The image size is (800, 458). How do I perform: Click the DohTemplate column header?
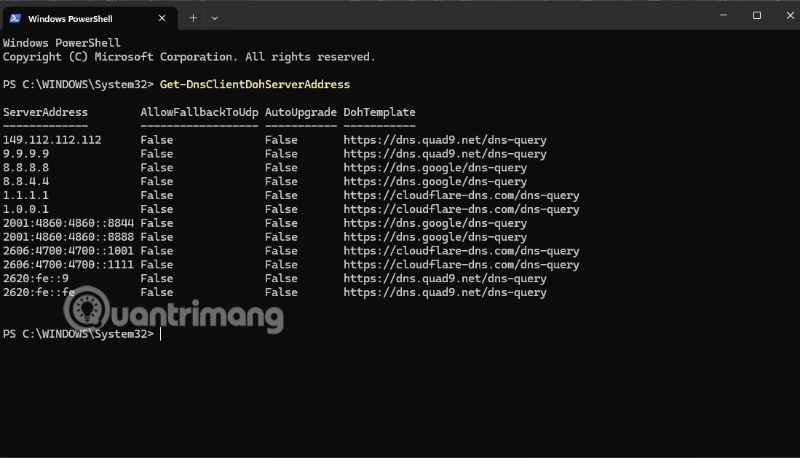pos(379,112)
